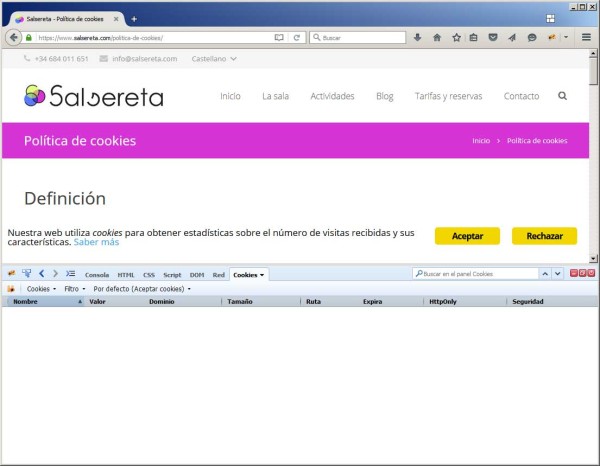Jump to previous Firebug search result
Screen dimensions: 600x466
[x=545, y=274]
